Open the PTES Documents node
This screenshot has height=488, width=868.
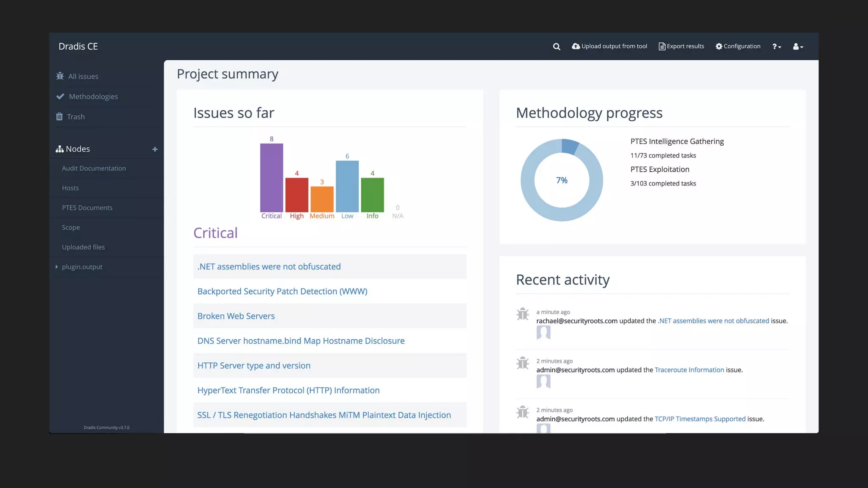click(x=87, y=208)
